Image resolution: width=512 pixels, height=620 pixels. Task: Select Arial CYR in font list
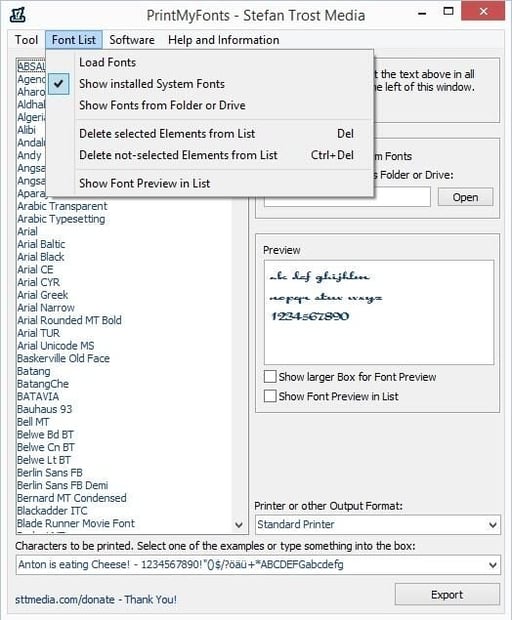tap(39, 282)
